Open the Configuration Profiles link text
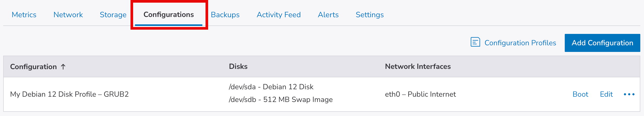Image resolution: width=644 pixels, height=116 pixels. 520,43
